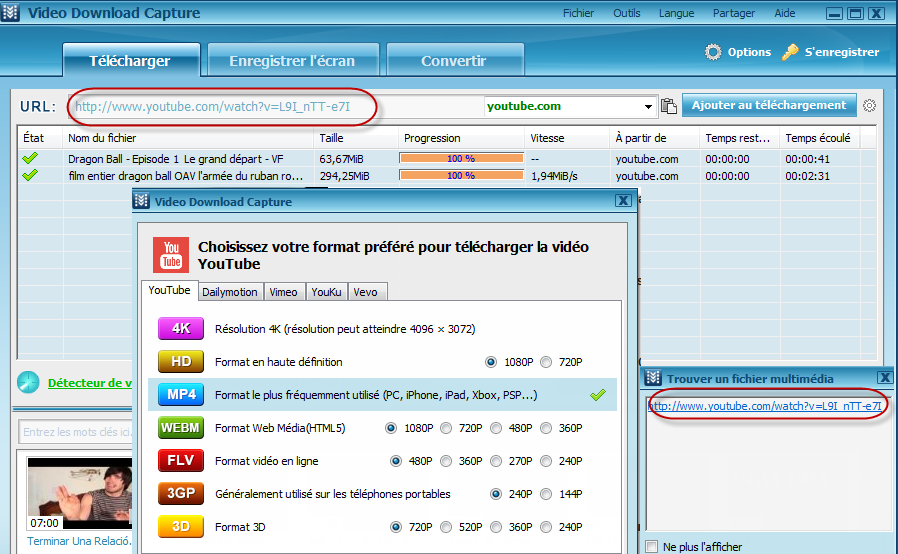Open the Fichier menu
Viewport: 898px width, 554px height.
(x=578, y=13)
